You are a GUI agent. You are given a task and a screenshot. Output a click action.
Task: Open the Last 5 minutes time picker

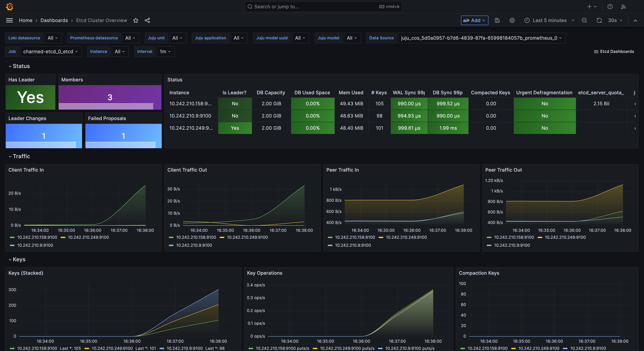click(549, 20)
